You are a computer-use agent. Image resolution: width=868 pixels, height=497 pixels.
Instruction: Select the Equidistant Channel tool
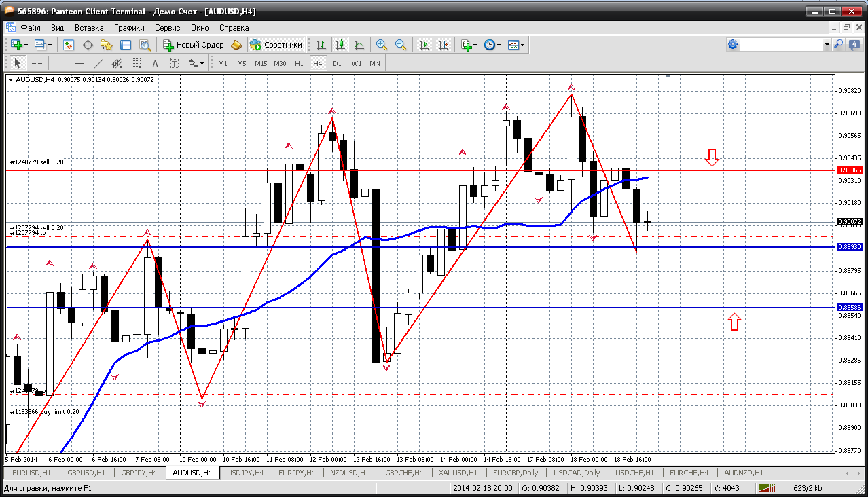tap(117, 63)
